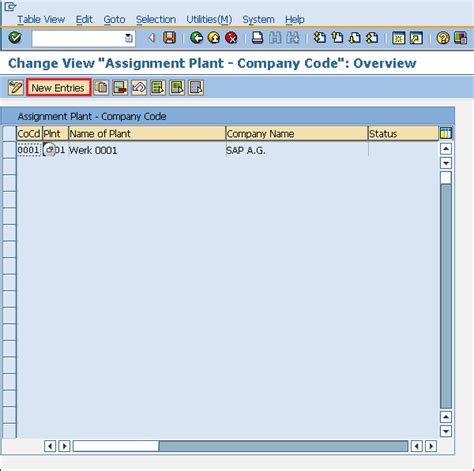Click the CoCd column header
The height and width of the screenshot is (471, 474).
(x=29, y=133)
